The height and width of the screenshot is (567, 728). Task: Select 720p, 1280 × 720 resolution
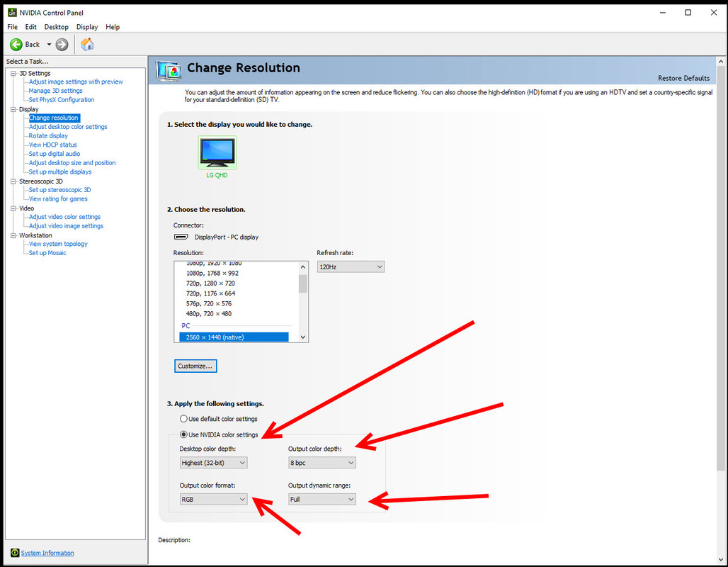pos(210,283)
